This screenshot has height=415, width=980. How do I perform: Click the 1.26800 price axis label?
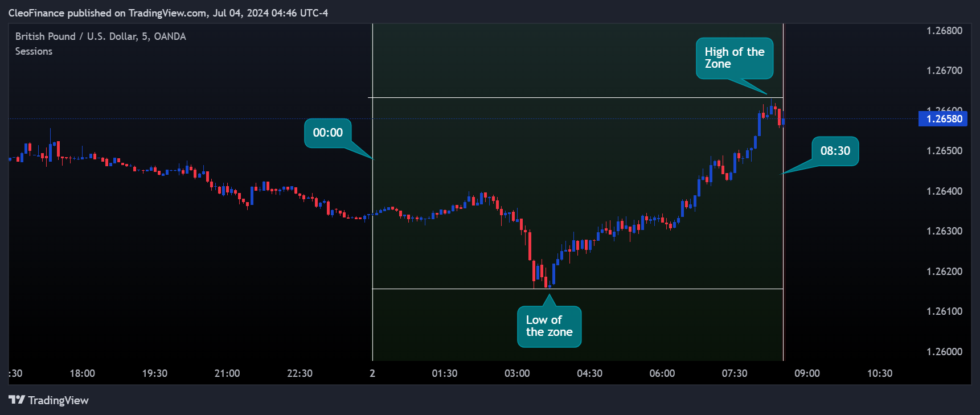click(x=944, y=31)
